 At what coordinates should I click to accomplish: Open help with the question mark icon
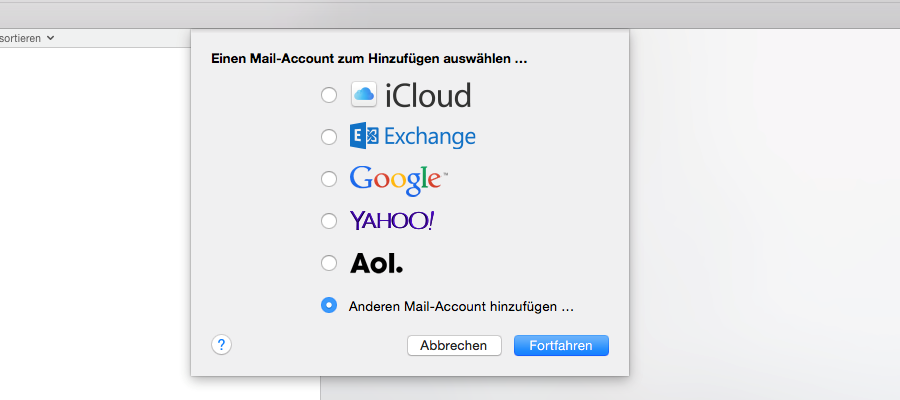(222, 345)
